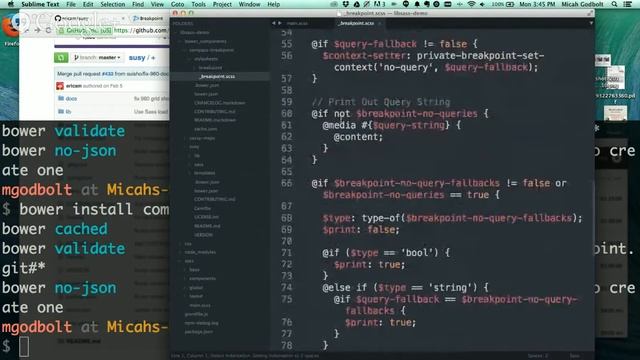Viewport: 640px width, 360px height.
Task: Click the Google Drive menu bar icon
Action: (x=356, y=4)
